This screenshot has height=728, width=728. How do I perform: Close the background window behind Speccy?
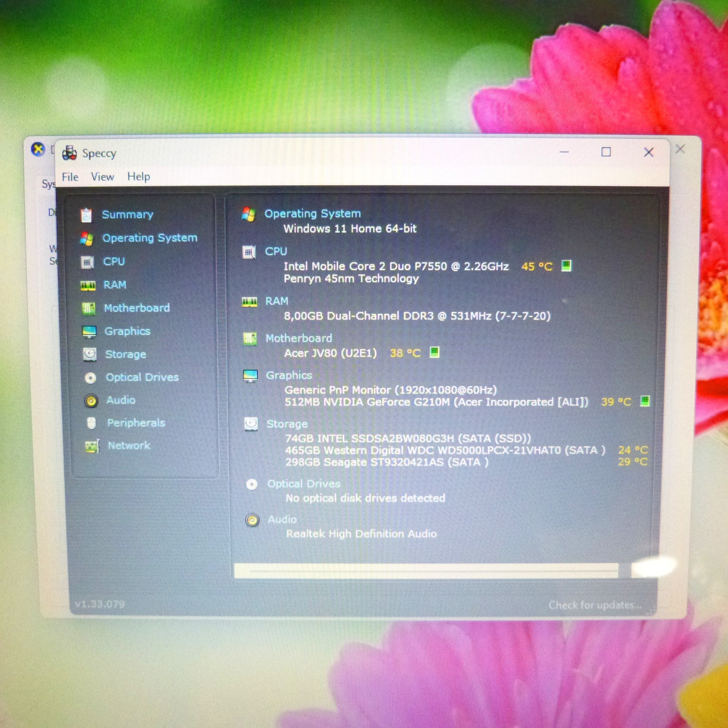pyautogui.click(x=680, y=149)
